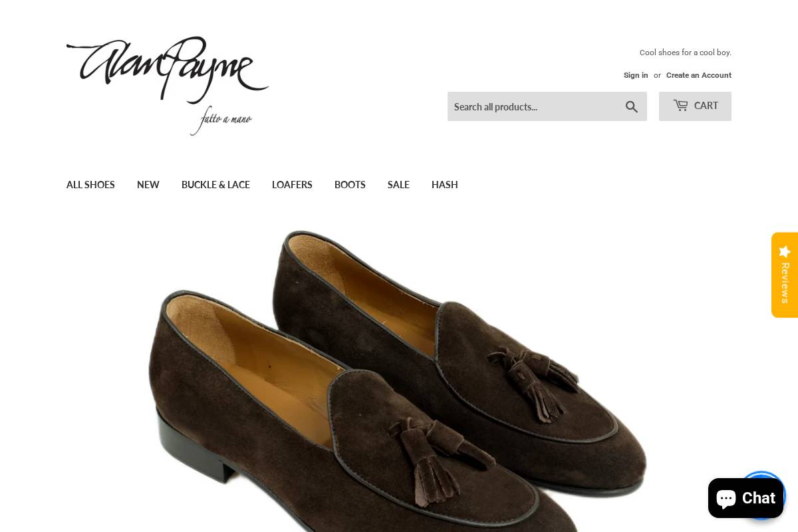Screen dimensions: 798x532
Task: View the SALE section
Action: pos(398,184)
